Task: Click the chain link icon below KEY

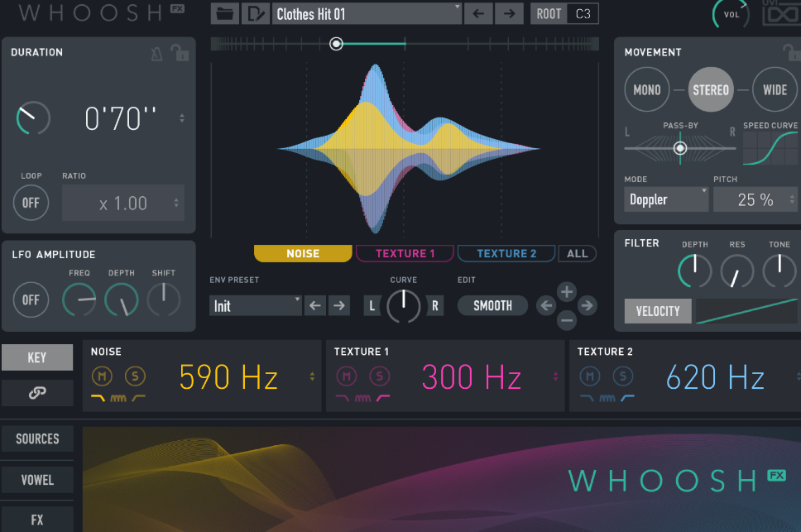Action: (x=37, y=393)
